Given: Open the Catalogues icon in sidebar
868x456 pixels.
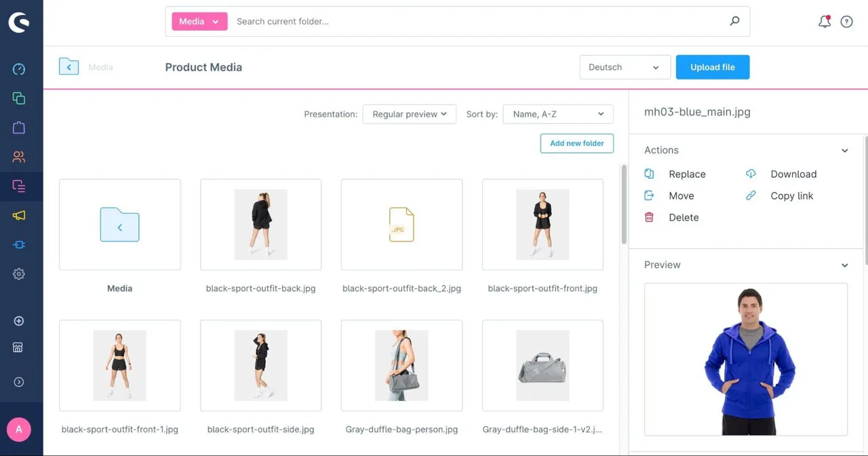Looking at the screenshot, I should coord(19,98).
